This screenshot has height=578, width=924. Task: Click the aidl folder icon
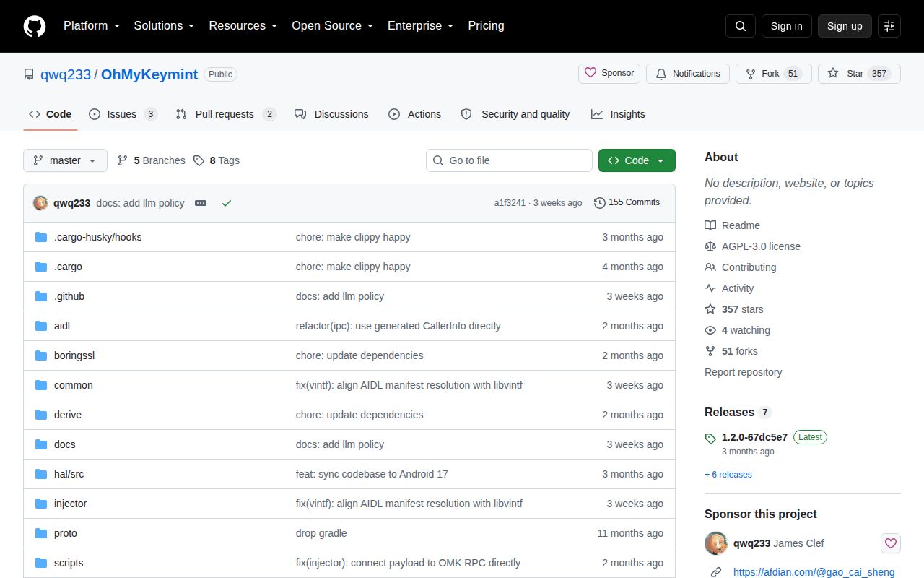coord(41,326)
